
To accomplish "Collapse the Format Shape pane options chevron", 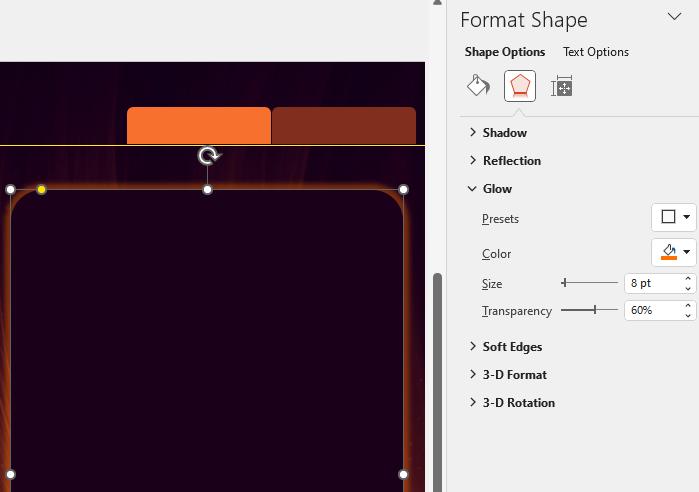I will tap(674, 17).
